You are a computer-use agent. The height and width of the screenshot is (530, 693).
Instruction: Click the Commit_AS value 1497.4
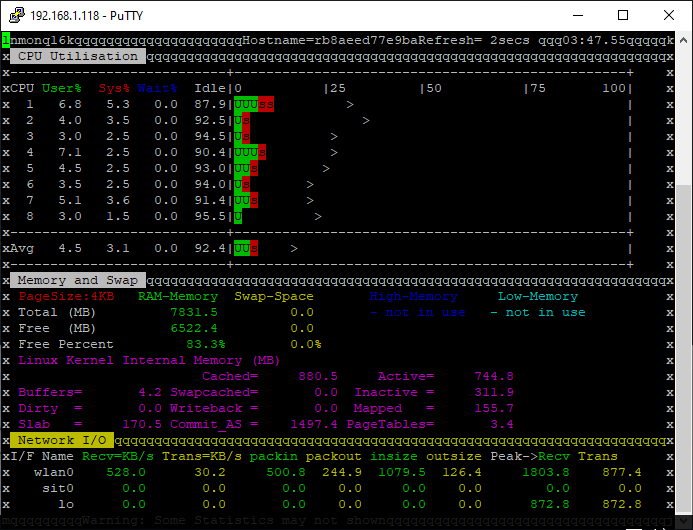point(314,424)
